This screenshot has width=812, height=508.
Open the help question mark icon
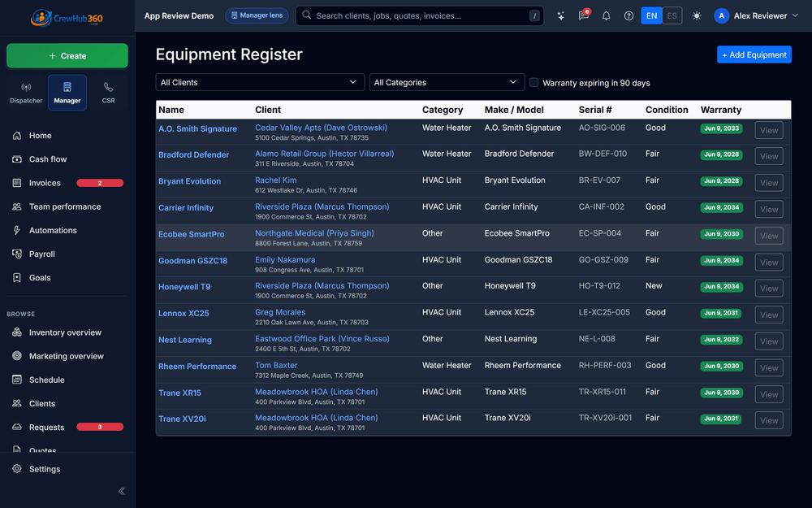[628, 16]
